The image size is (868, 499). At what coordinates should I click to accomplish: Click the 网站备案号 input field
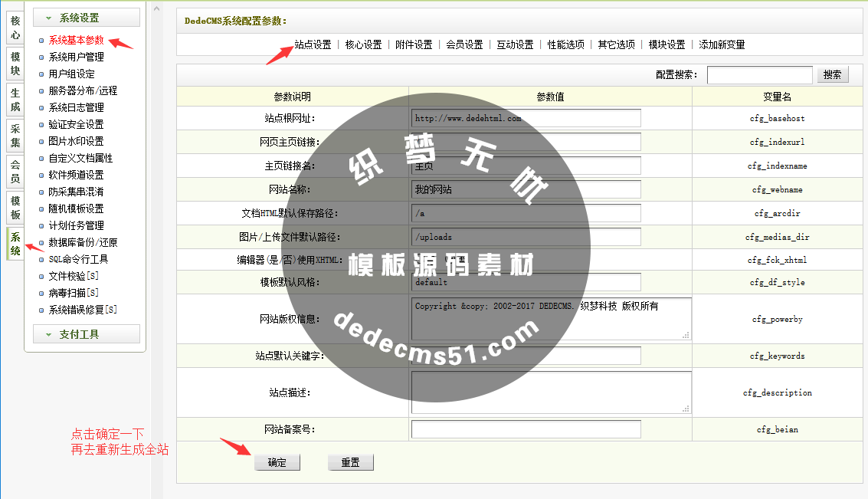(x=526, y=429)
